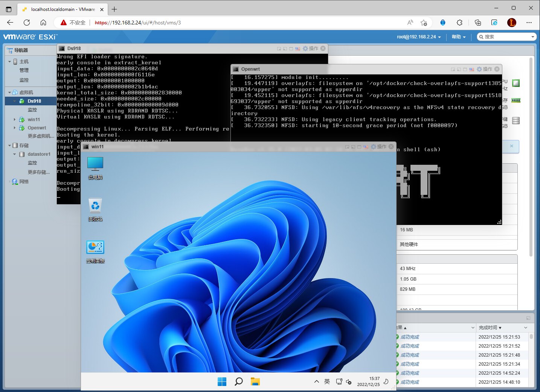540x392 pixels.
Task: Click 导航器 navigator panel icon
Action: click(x=10, y=50)
